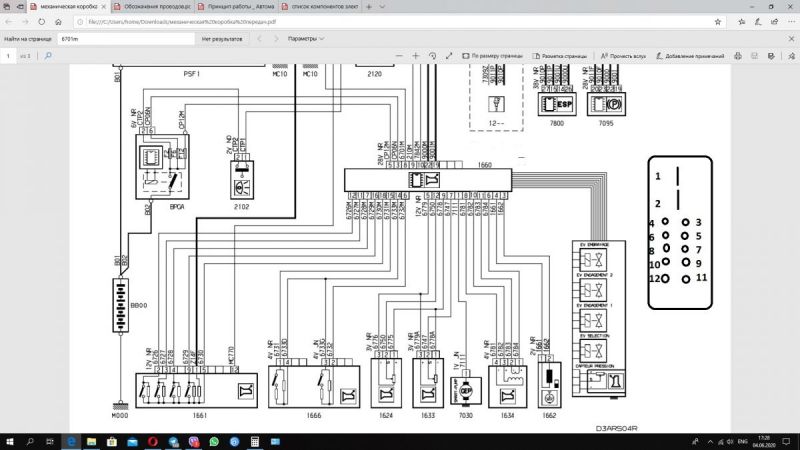This screenshot has height=450, width=800.
Task: Click the ESP module 7800 in the diagram
Action: tap(557, 104)
